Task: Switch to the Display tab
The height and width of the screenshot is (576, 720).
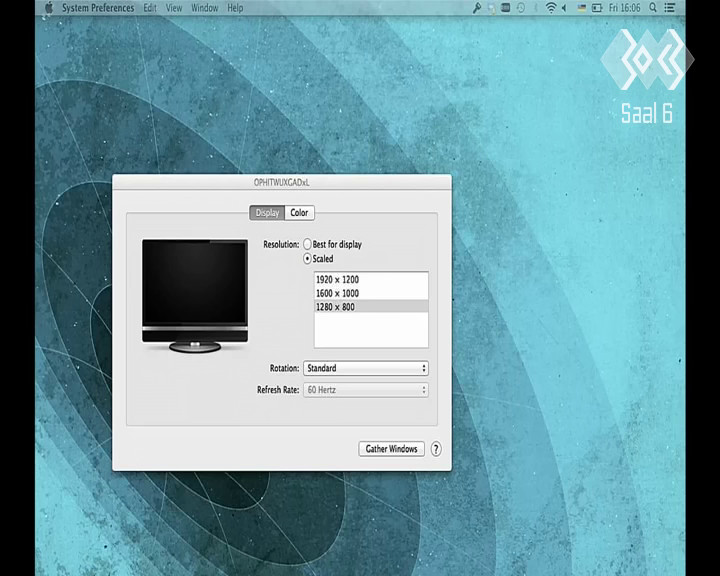Action: (x=267, y=213)
